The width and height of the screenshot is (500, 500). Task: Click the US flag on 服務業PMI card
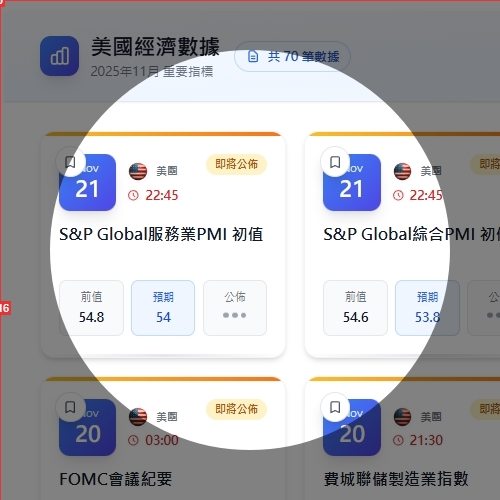[x=138, y=171]
